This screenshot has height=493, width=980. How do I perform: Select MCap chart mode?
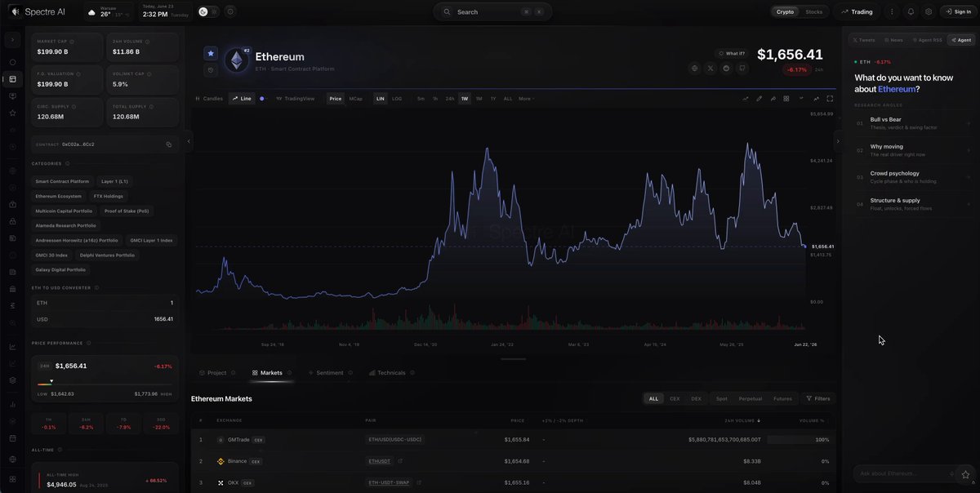[356, 99]
